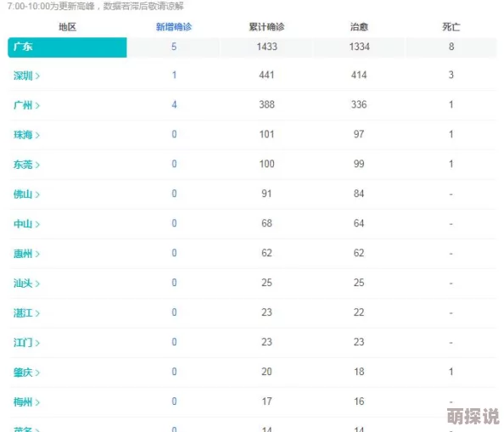Open the 湛江 city details

tap(26, 312)
